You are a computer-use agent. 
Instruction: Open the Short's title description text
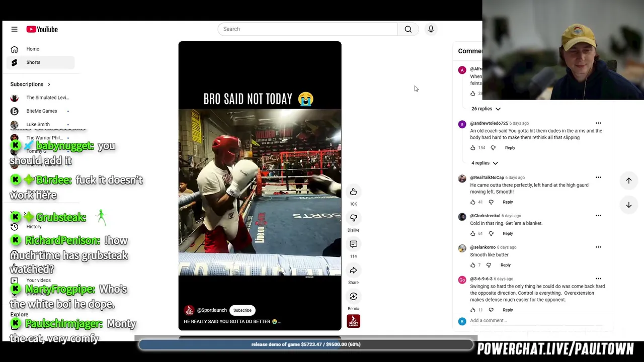232,322
